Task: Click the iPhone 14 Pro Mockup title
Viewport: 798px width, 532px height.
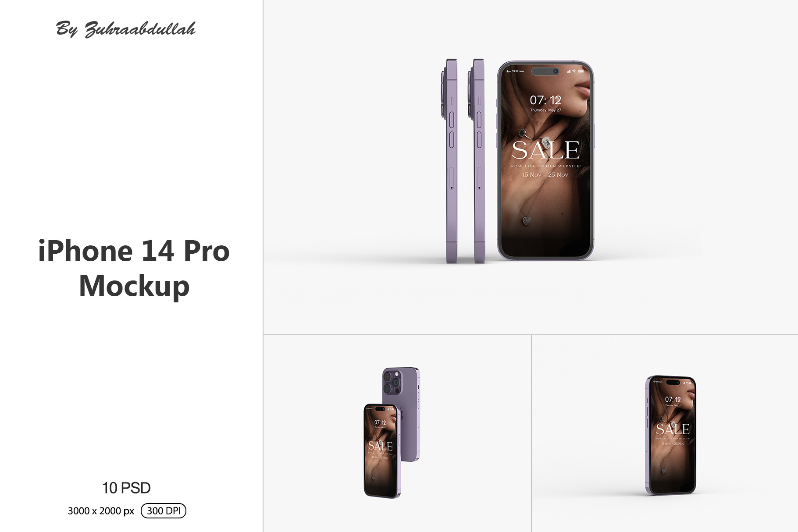Action: [134, 268]
